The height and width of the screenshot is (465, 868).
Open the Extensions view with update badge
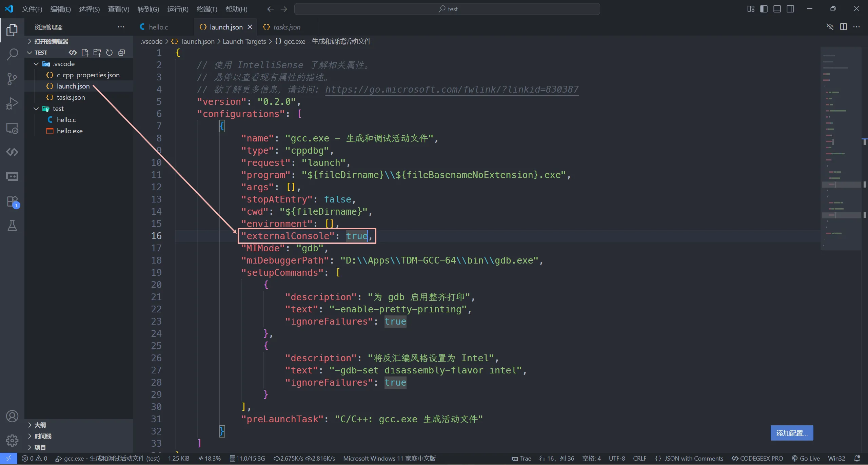point(13,201)
